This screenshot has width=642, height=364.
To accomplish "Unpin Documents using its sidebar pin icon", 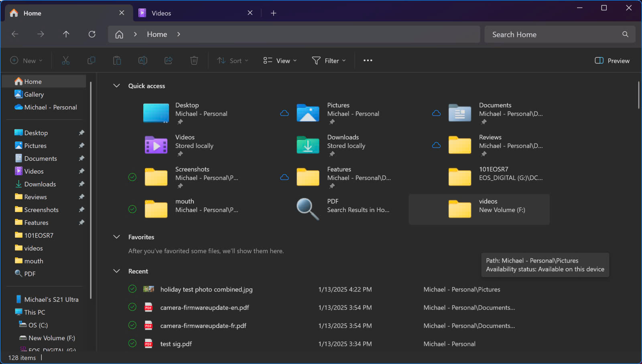I will click(81, 158).
